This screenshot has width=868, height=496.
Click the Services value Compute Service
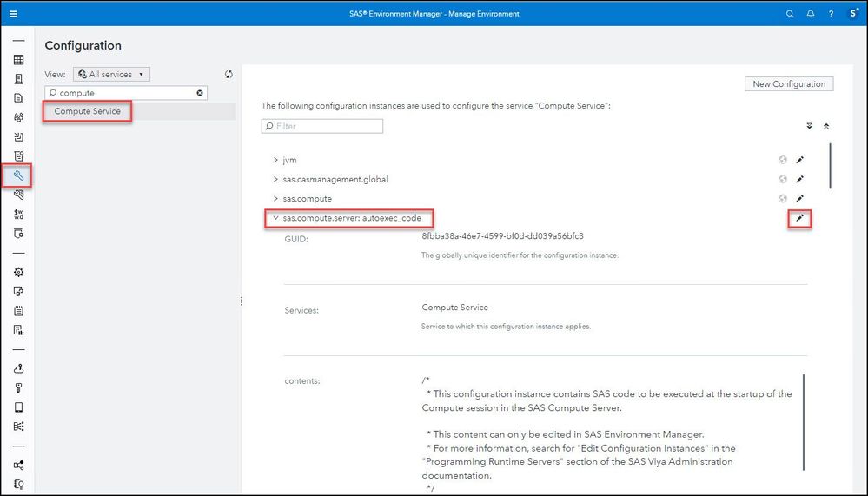[x=455, y=308]
